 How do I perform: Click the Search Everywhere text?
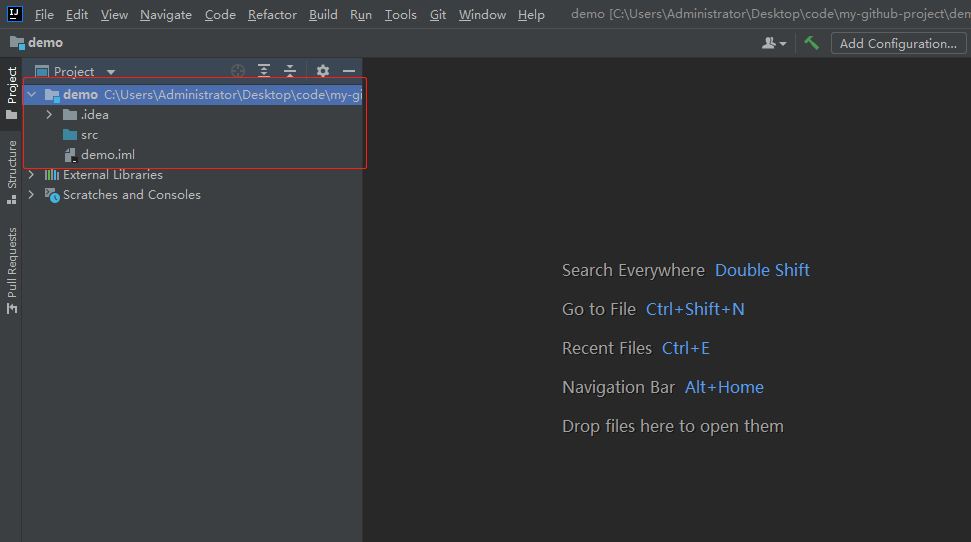(634, 270)
